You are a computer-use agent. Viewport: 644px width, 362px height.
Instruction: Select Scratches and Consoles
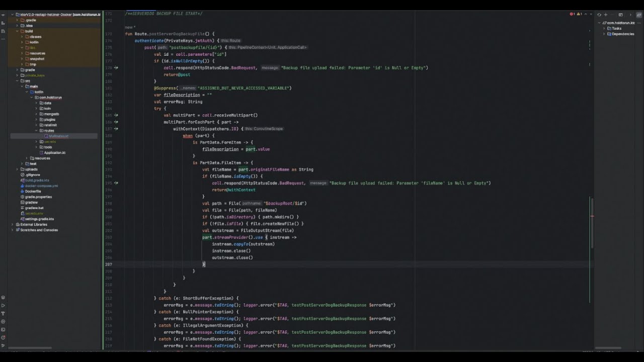(39, 230)
